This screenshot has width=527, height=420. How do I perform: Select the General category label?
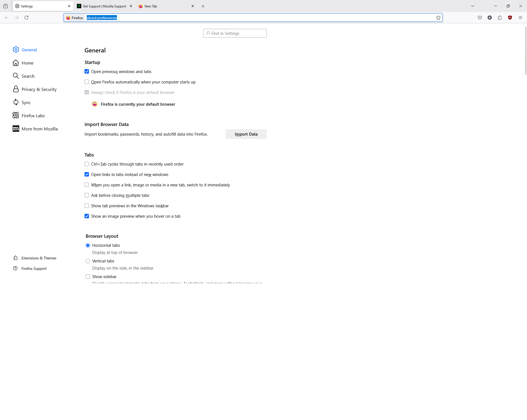tap(29, 50)
